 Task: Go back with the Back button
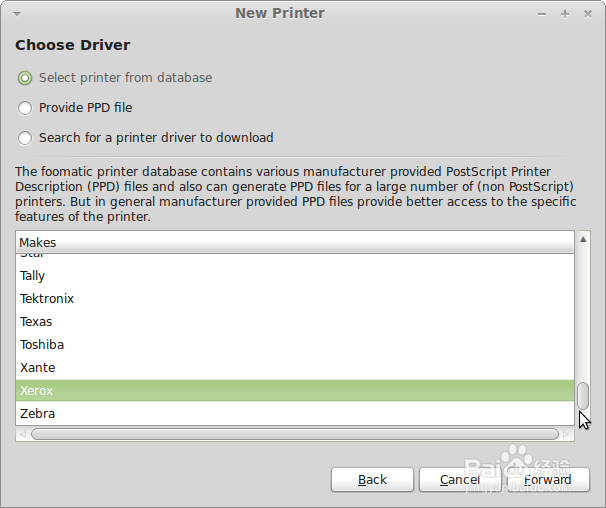pyautogui.click(x=372, y=480)
